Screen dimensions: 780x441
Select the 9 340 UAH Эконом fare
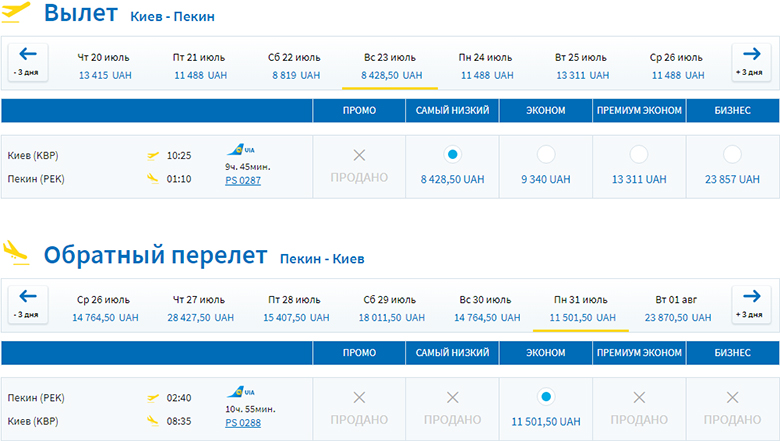(546, 154)
